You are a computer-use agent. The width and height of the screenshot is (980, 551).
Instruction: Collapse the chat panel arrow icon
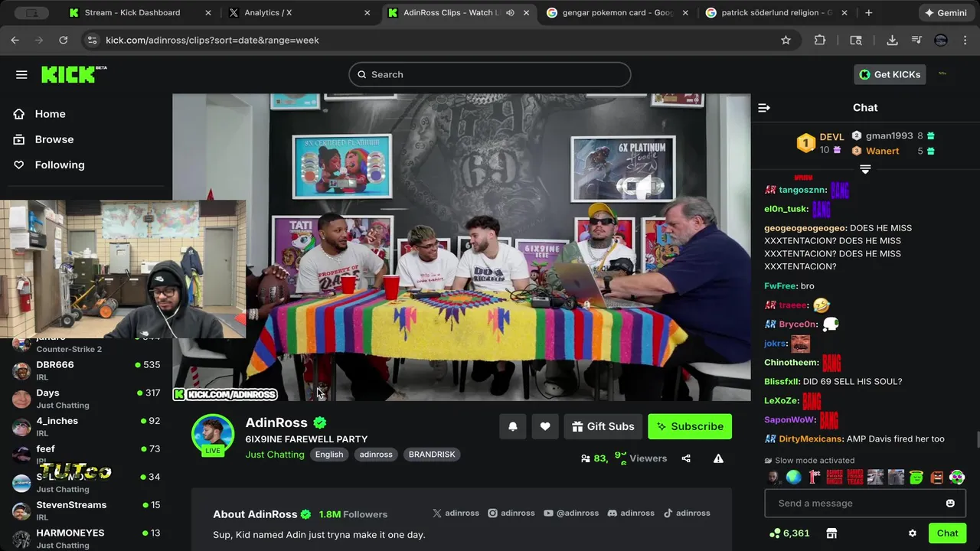pyautogui.click(x=763, y=108)
